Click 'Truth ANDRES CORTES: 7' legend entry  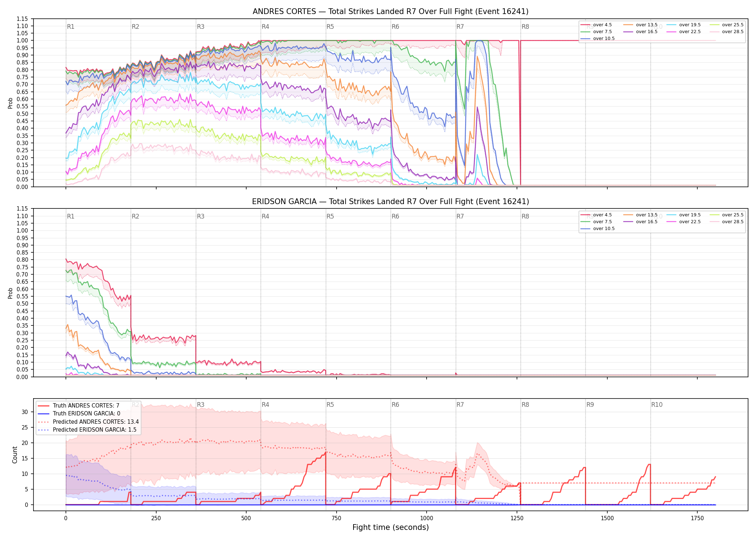coord(78,406)
